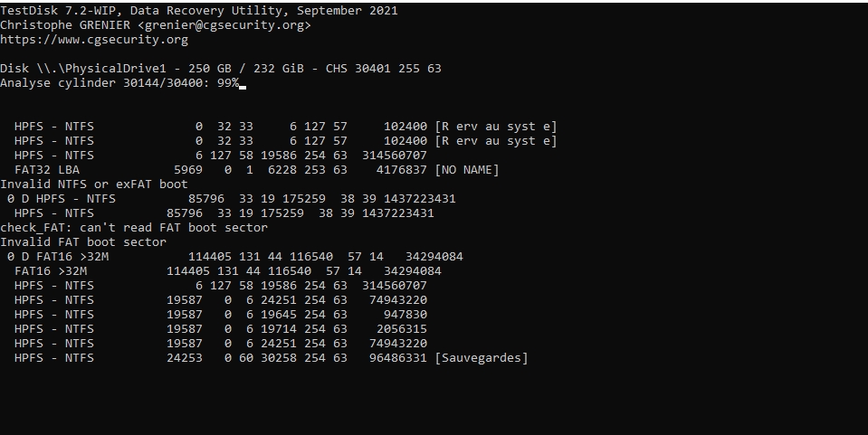
Task: Click the TestDisk 7.2-WIP title line
Action: coord(198,11)
